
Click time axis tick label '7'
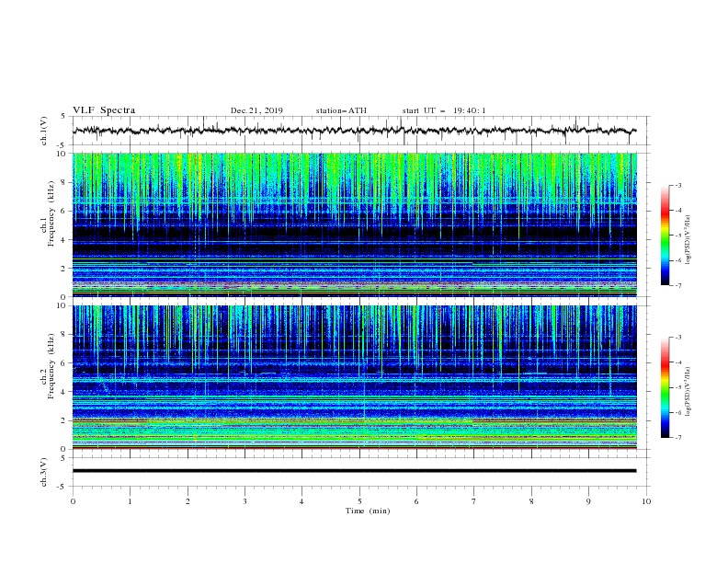tap(474, 501)
